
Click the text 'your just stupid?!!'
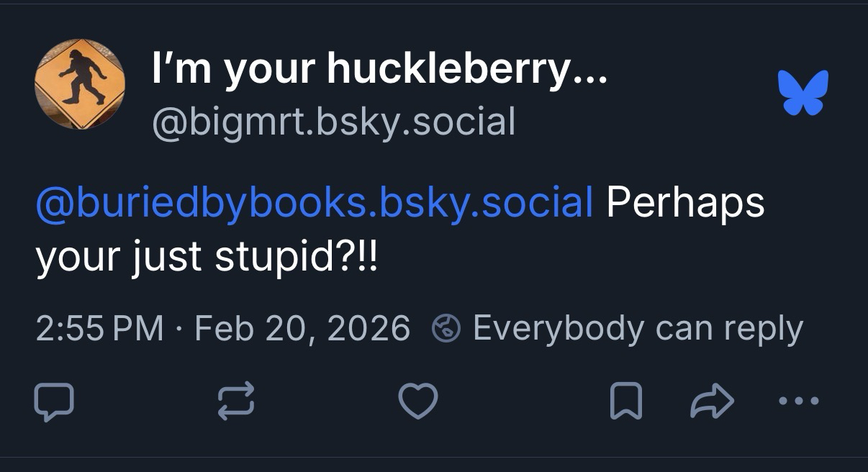click(206, 256)
